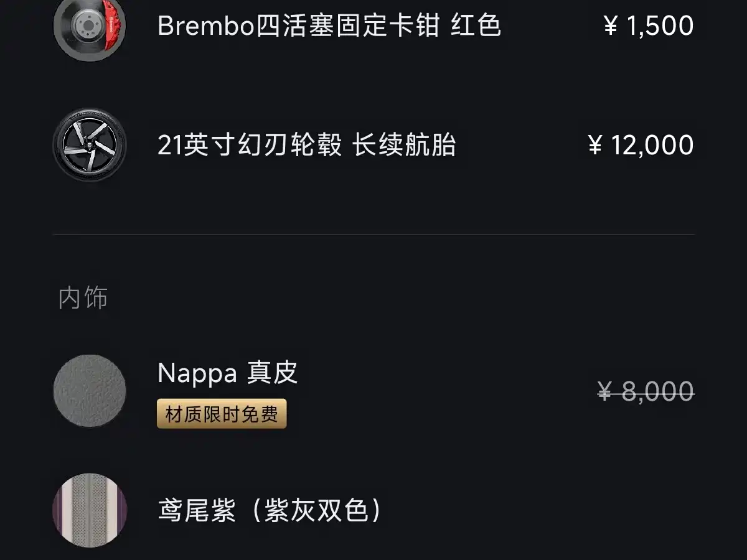This screenshot has width=747, height=560.
Task: Tap the 长续航胎 tire text
Action: [404, 146]
